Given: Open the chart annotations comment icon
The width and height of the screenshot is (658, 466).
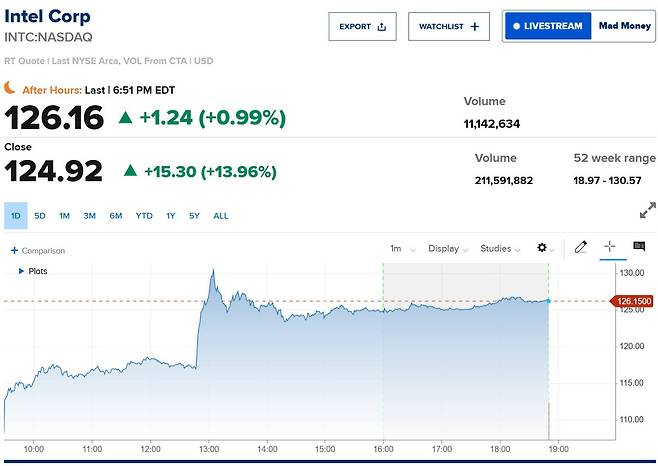Looking at the screenshot, I should tap(639, 246).
